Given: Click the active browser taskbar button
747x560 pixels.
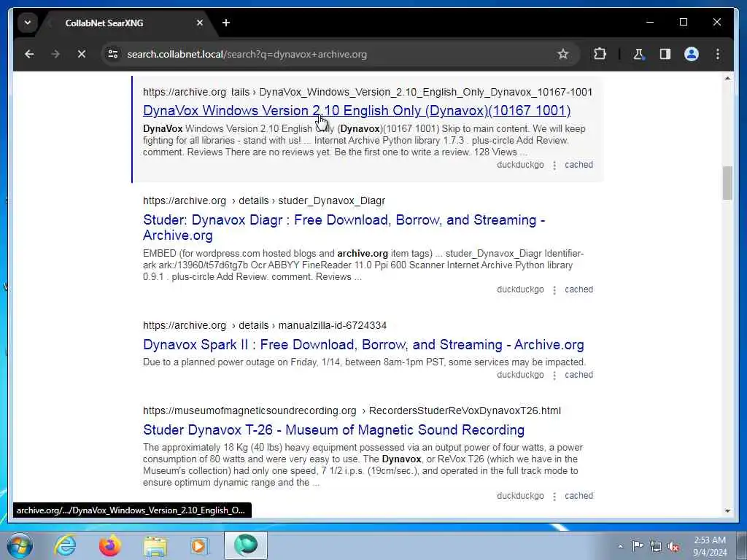Looking at the screenshot, I should tap(246, 545).
